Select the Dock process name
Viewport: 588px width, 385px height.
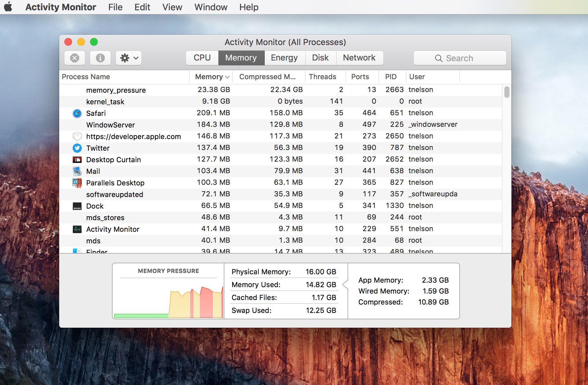coord(95,206)
